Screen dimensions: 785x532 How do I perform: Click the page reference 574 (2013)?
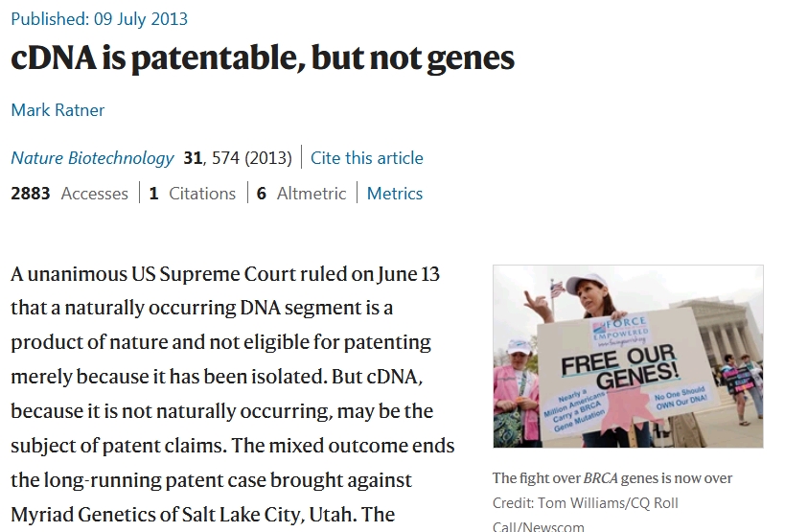pos(252,158)
